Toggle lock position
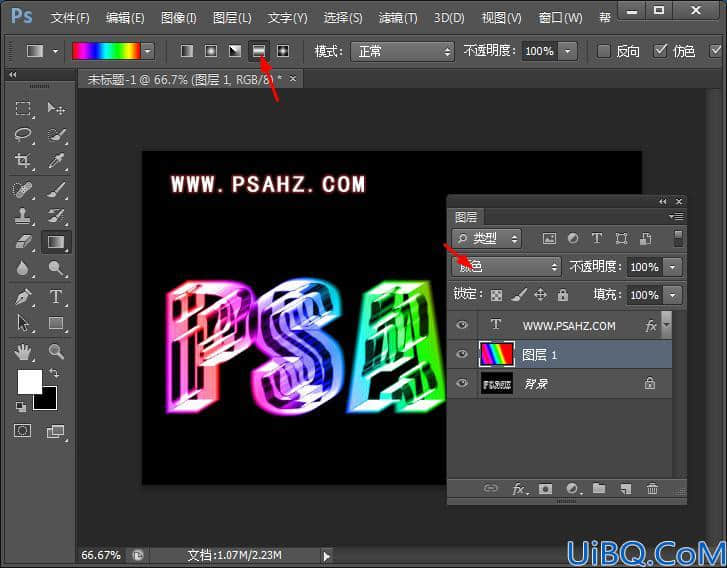 pyautogui.click(x=541, y=295)
